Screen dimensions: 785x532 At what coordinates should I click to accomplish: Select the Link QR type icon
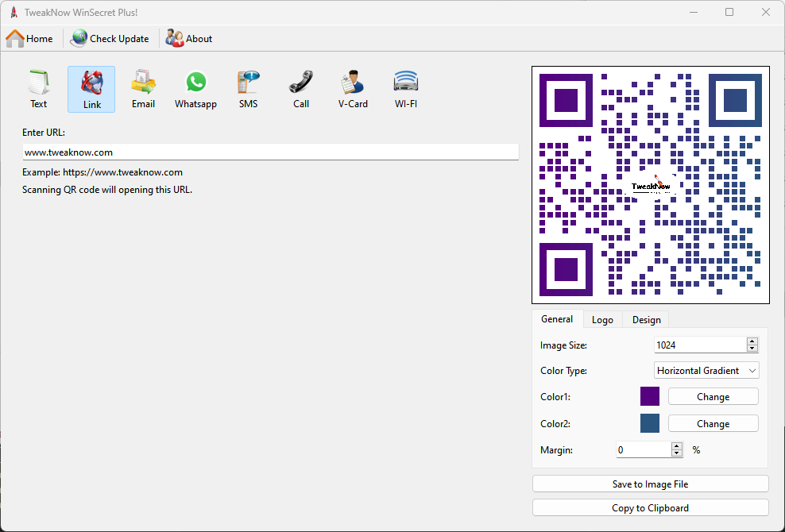coord(91,90)
